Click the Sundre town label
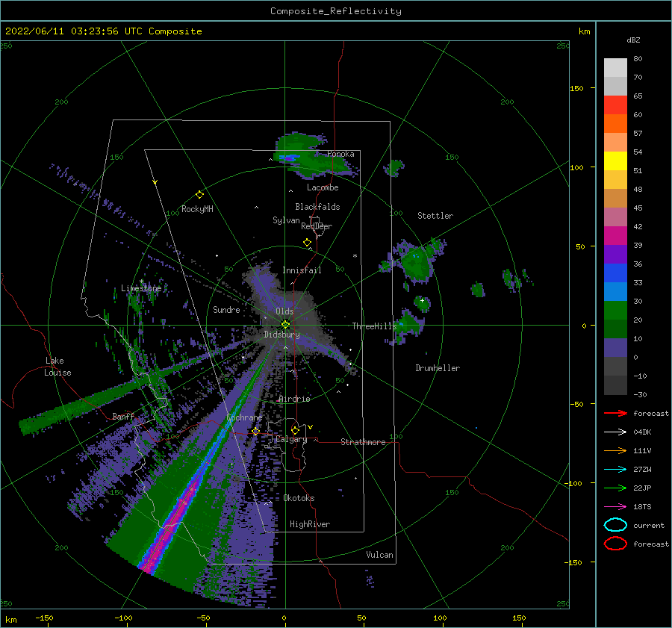Screen dimensions: 672x628 click(x=226, y=310)
